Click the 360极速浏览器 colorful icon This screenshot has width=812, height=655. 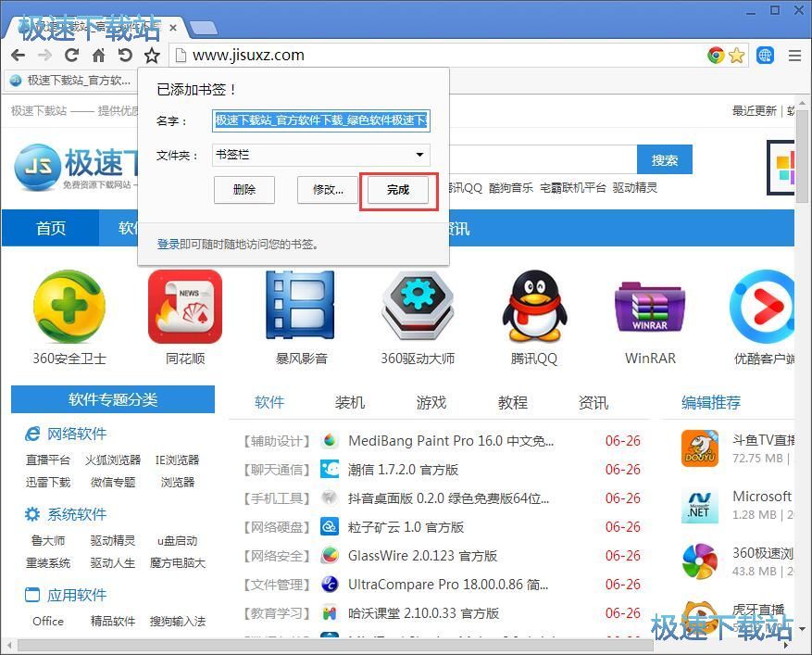(x=700, y=561)
